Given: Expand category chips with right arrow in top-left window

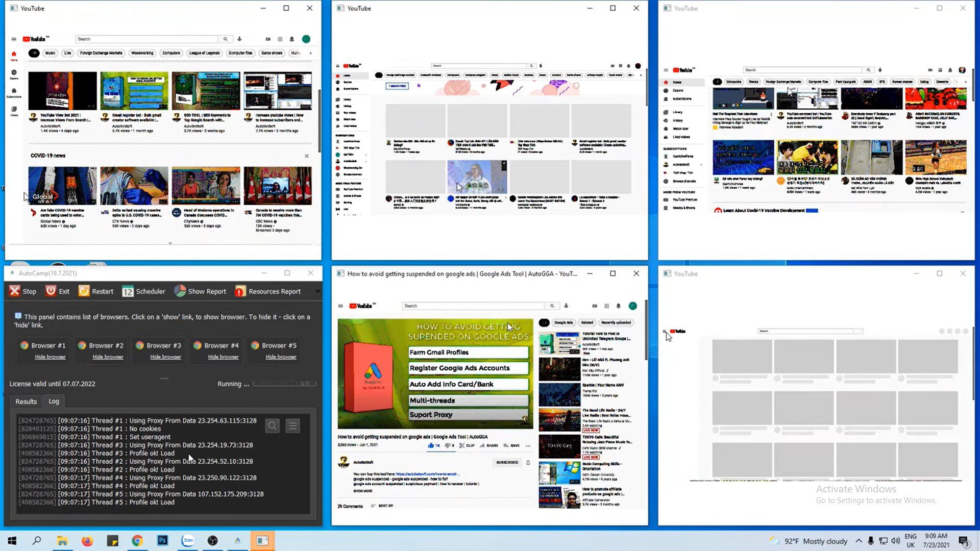Looking at the screenshot, I should 310,53.
